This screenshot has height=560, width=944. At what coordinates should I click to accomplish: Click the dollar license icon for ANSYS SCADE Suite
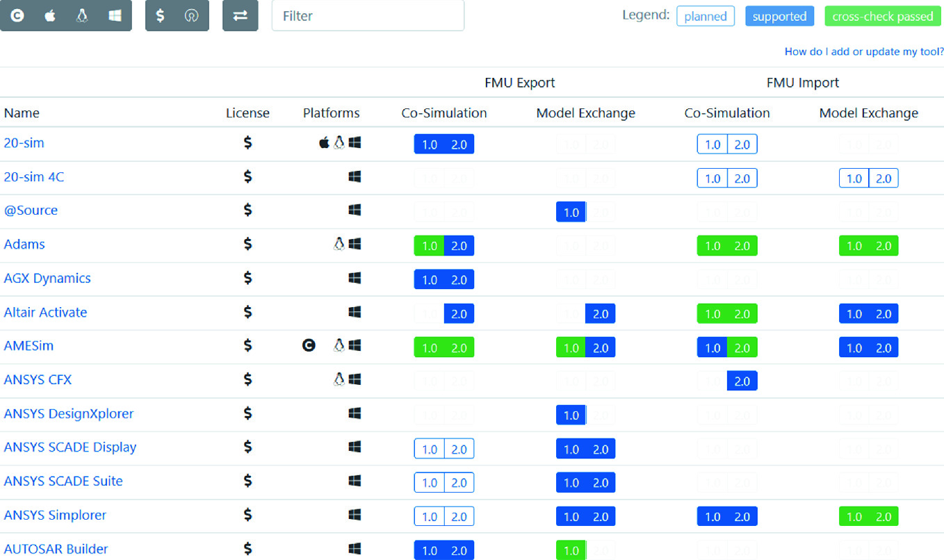point(247,481)
